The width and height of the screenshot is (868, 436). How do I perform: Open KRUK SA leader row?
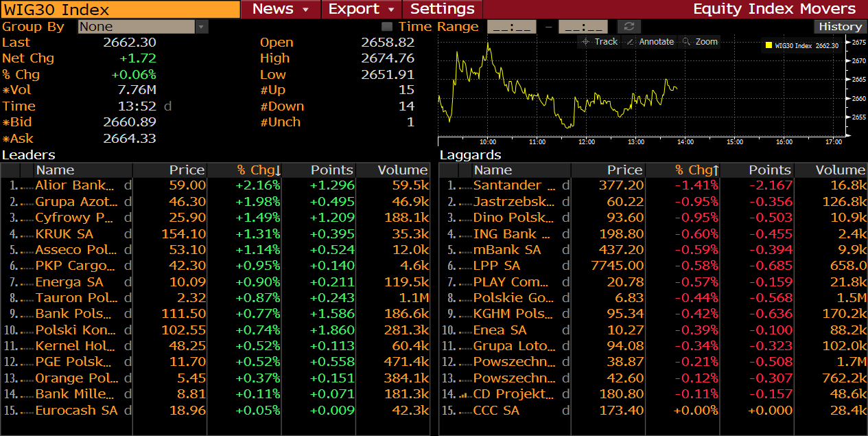pyautogui.click(x=215, y=233)
